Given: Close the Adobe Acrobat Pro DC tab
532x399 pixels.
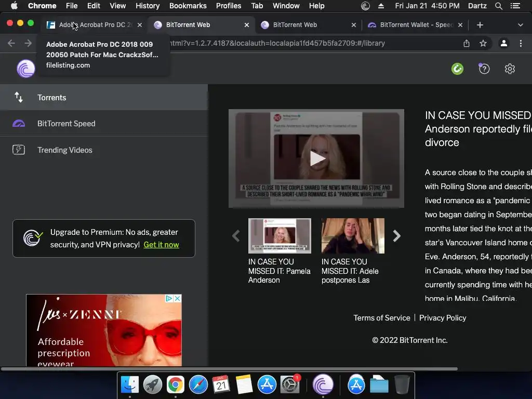Looking at the screenshot, I should pyautogui.click(x=139, y=25).
